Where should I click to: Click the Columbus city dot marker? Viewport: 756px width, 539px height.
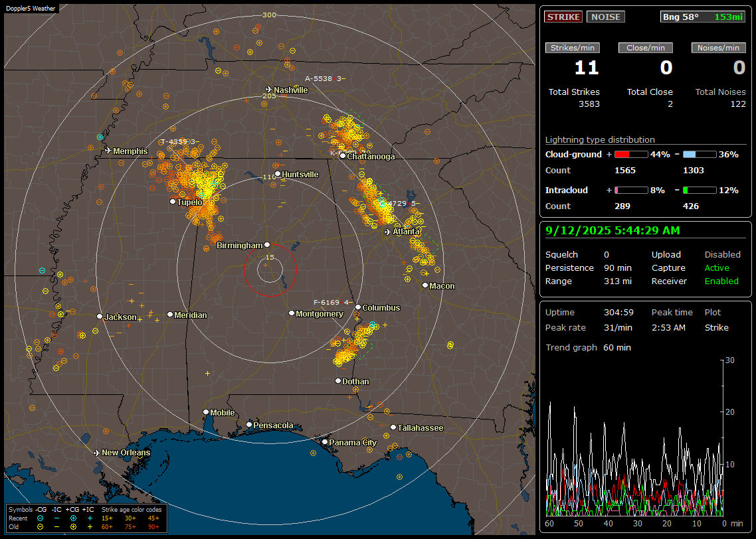(358, 307)
